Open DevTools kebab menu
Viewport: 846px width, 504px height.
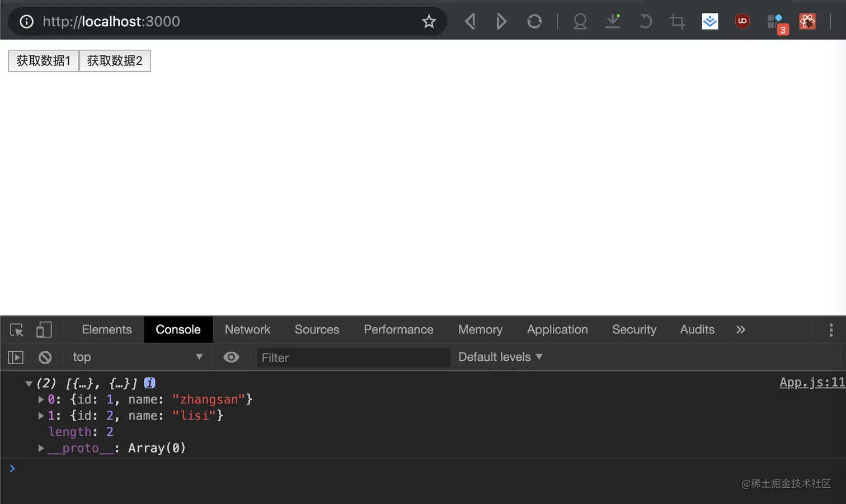[x=831, y=330]
